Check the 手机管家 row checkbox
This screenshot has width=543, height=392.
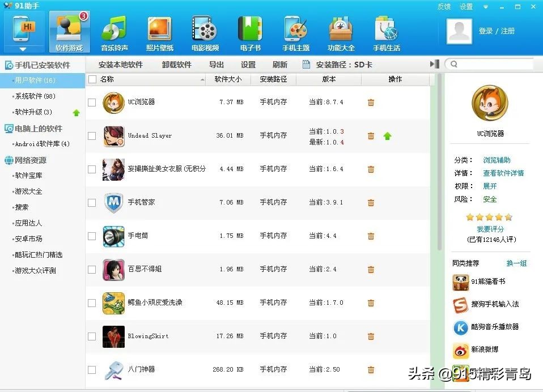92,203
